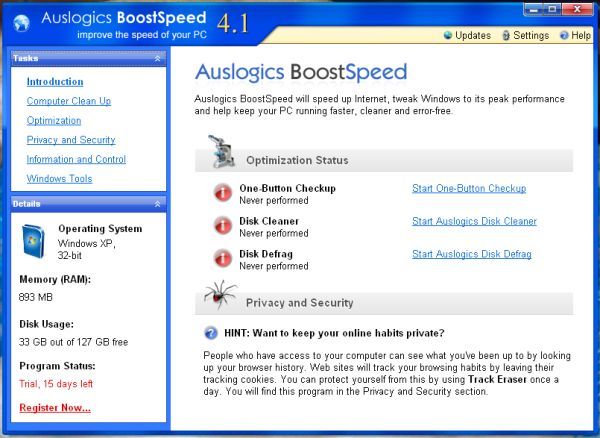Image resolution: width=600 pixels, height=438 pixels.
Task: Go to the Optimization section
Action: pos(54,121)
